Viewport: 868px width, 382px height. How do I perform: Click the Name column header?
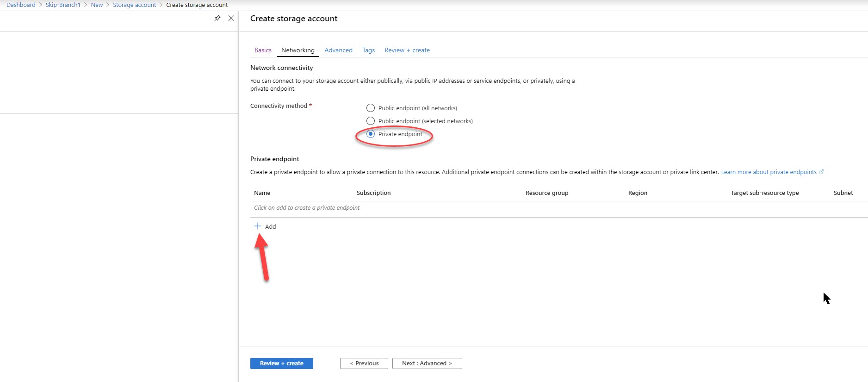pyautogui.click(x=262, y=193)
